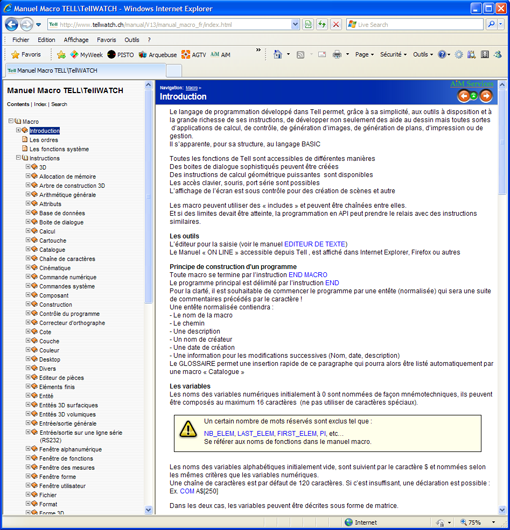Image resolution: width=510 pixels, height=530 pixels.
Task: Click the blue Help question mark icon
Action: pyautogui.click(x=442, y=54)
